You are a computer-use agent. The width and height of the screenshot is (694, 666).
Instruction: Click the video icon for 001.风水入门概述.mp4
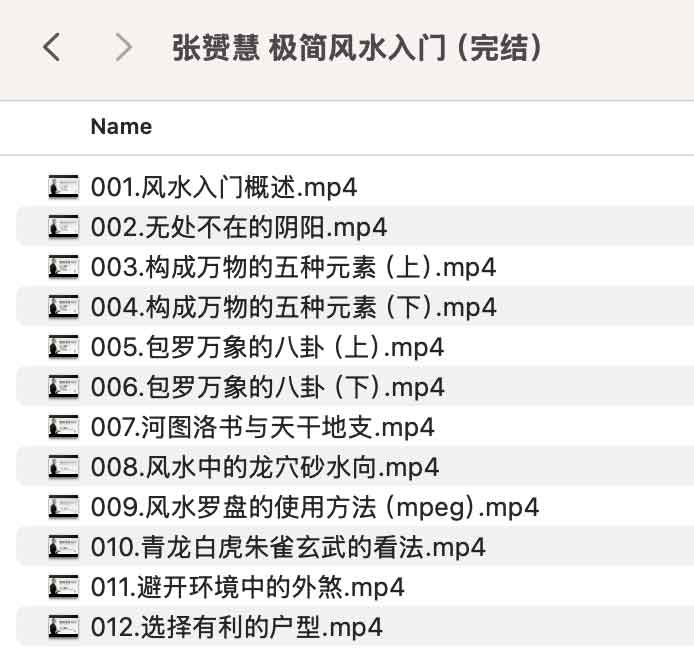tap(64, 187)
